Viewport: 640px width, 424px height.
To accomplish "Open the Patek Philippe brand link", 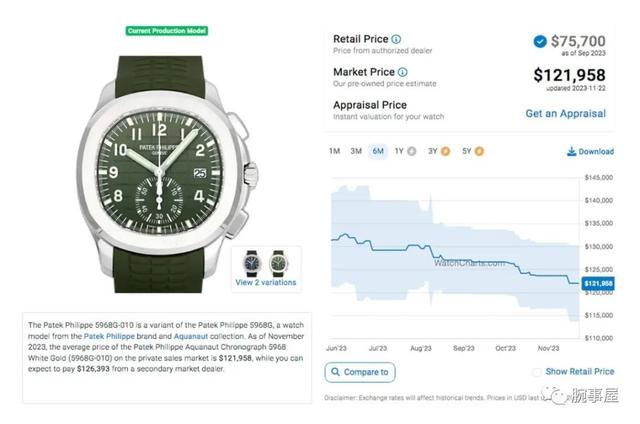I will 123,337.
